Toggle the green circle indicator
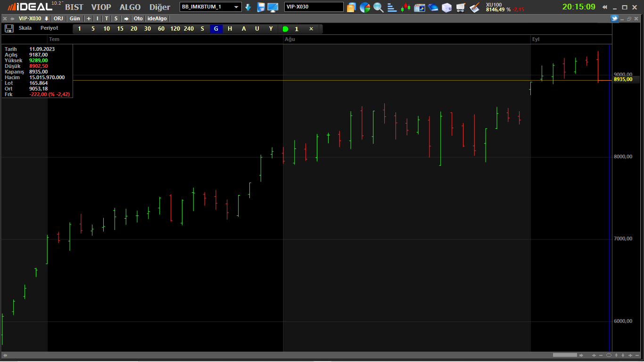 click(x=285, y=29)
